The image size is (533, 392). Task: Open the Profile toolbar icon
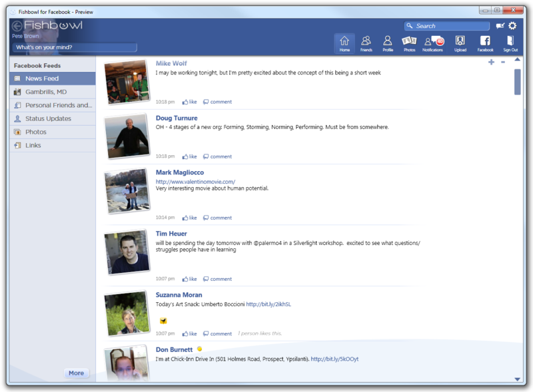(x=388, y=43)
